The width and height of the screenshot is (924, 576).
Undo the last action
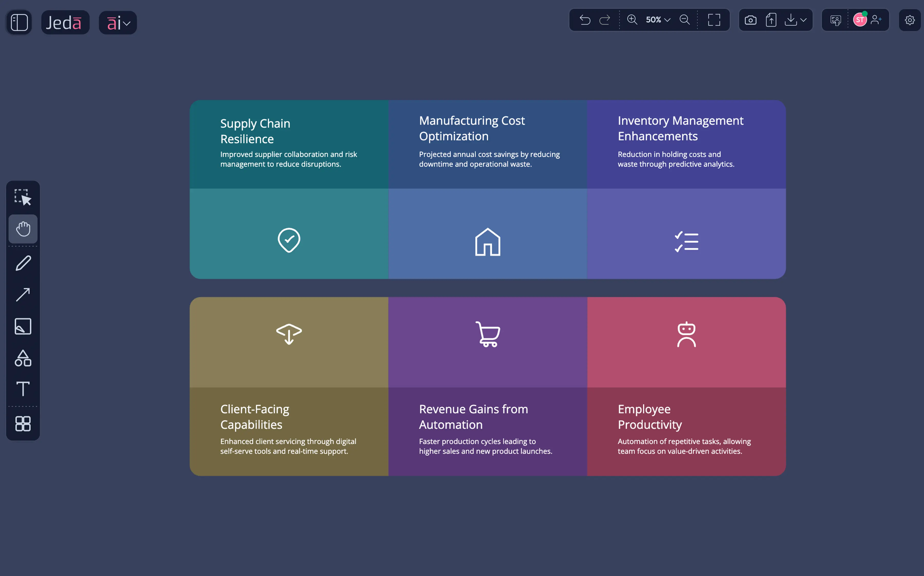tap(585, 20)
